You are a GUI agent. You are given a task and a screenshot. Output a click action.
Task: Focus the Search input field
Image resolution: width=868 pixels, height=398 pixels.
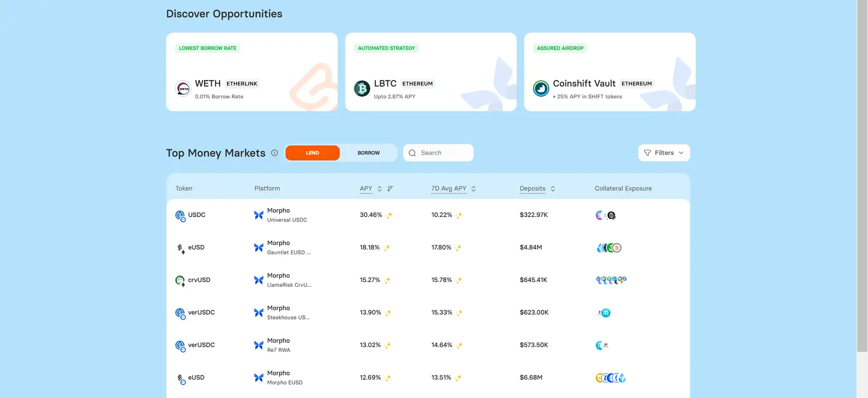pos(444,153)
